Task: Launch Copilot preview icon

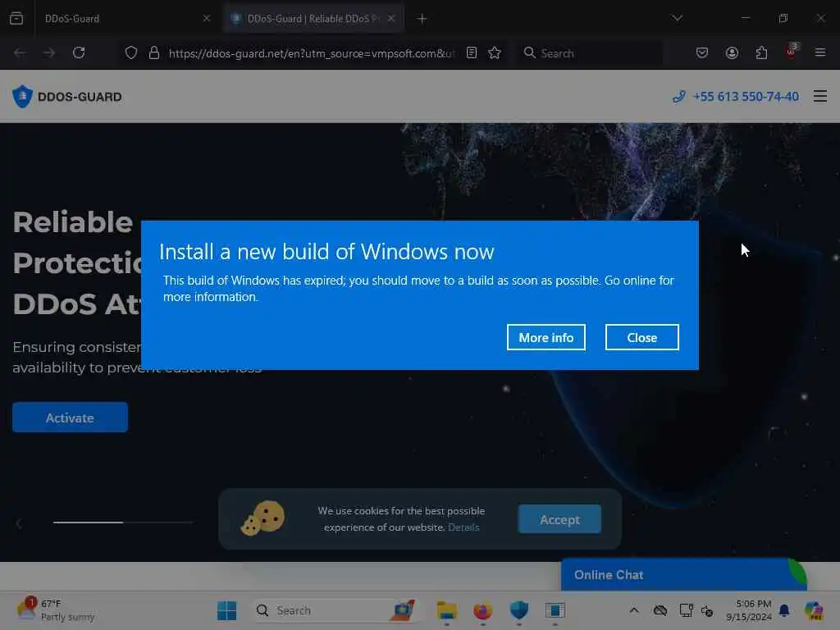Action: (x=814, y=610)
